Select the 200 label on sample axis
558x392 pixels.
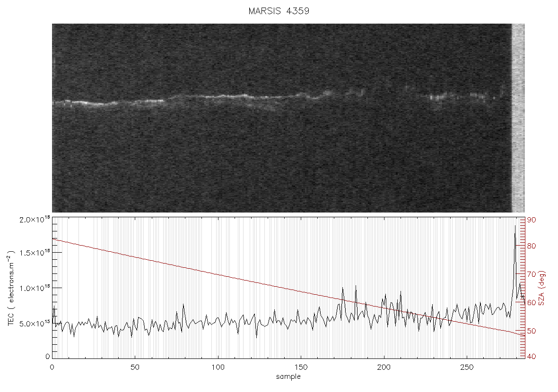click(384, 367)
